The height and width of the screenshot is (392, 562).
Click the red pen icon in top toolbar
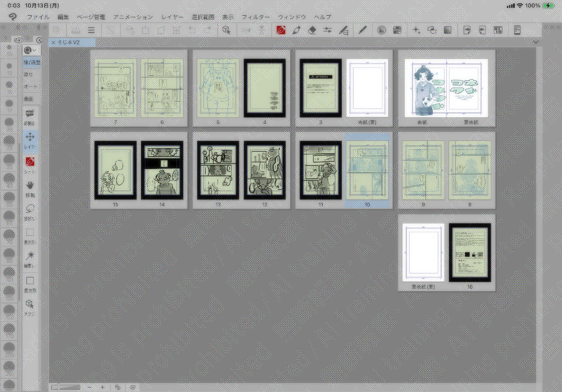click(282, 30)
